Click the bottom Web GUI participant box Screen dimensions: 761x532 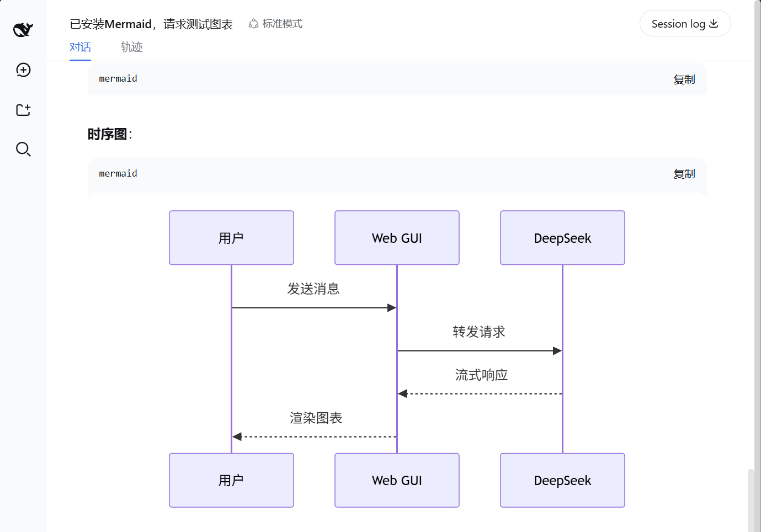click(x=397, y=480)
